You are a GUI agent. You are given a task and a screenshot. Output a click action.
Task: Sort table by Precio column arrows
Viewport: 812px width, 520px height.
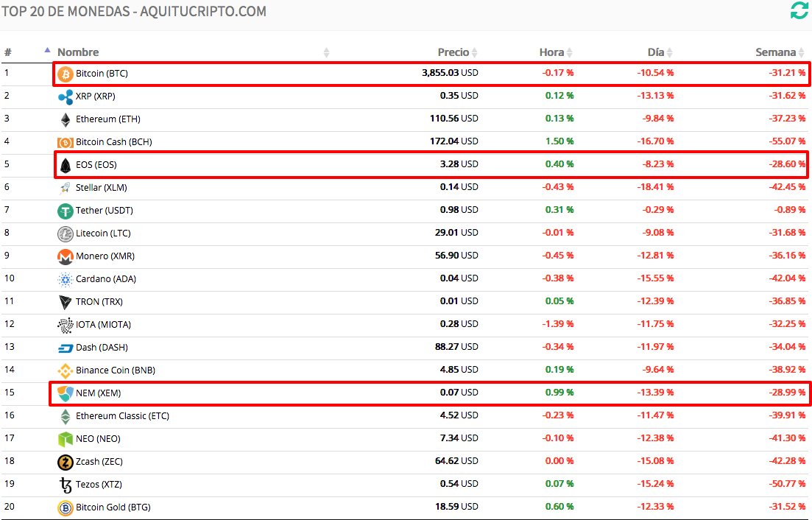click(x=474, y=52)
